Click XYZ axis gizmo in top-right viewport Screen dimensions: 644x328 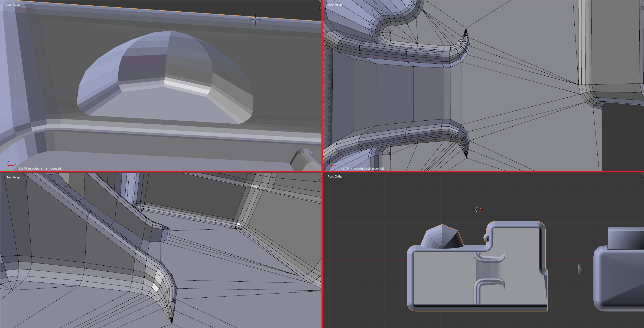[x=333, y=162]
